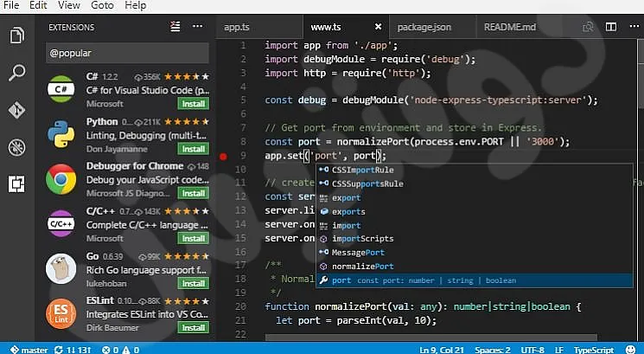Send feedback via the smiley icon

pos(632,350)
